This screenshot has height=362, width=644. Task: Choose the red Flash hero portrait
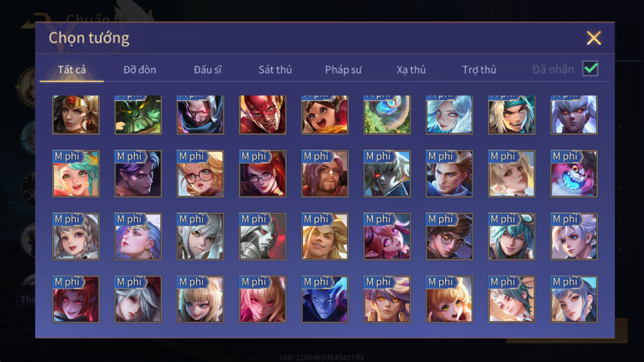[x=262, y=115]
